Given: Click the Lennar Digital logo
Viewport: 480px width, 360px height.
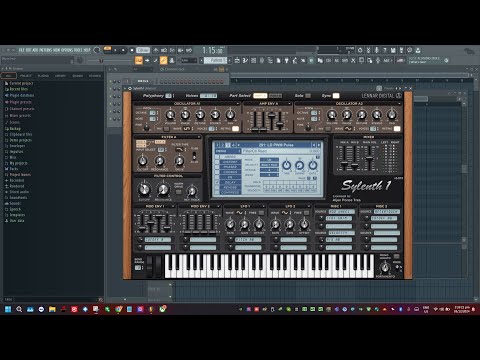Looking at the screenshot, I should tap(381, 96).
